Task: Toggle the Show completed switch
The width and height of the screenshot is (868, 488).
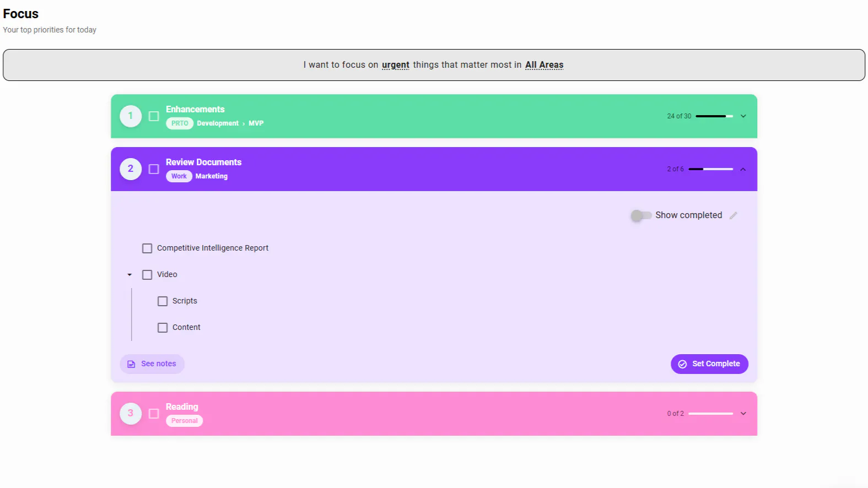Action: [641, 215]
